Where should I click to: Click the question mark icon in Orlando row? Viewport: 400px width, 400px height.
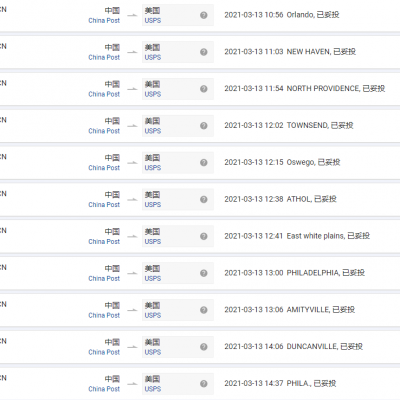tap(204, 15)
